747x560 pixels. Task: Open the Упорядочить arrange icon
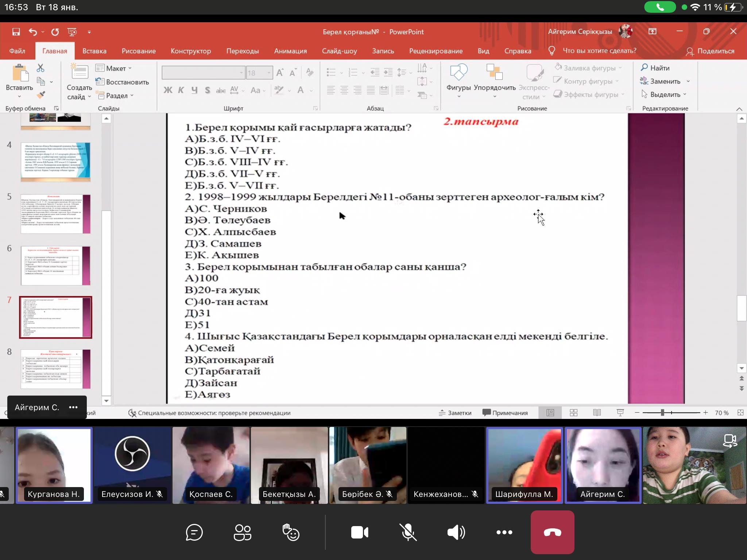pos(495,72)
